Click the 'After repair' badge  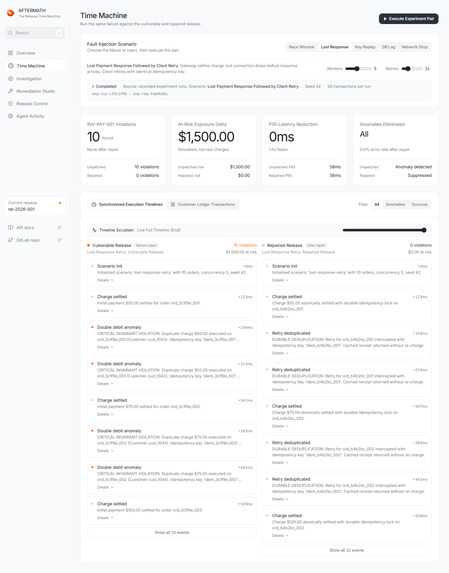point(316,245)
